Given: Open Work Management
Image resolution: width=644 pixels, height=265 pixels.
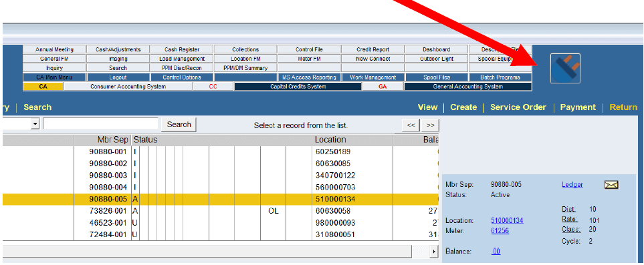Looking at the screenshot, I should [x=373, y=77].
